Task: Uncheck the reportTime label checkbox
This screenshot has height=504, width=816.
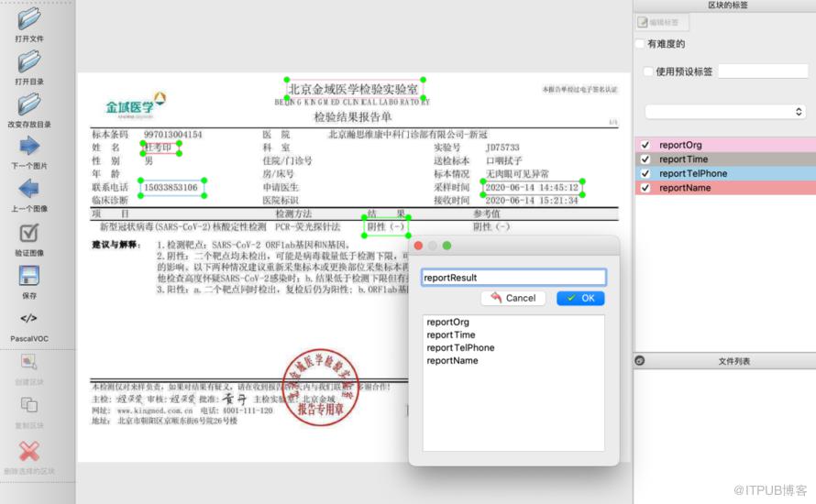Action: 645,159
